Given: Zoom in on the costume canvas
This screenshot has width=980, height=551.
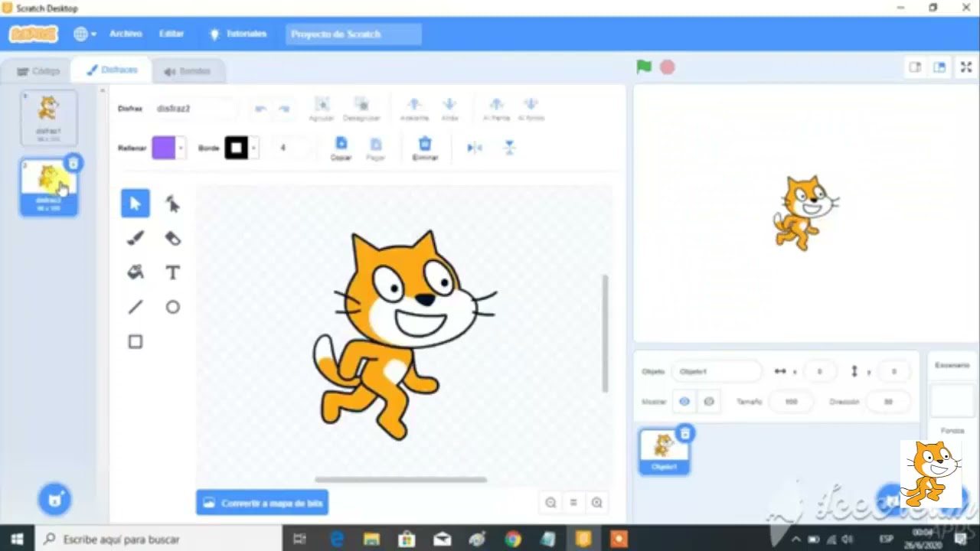Looking at the screenshot, I should tap(597, 503).
